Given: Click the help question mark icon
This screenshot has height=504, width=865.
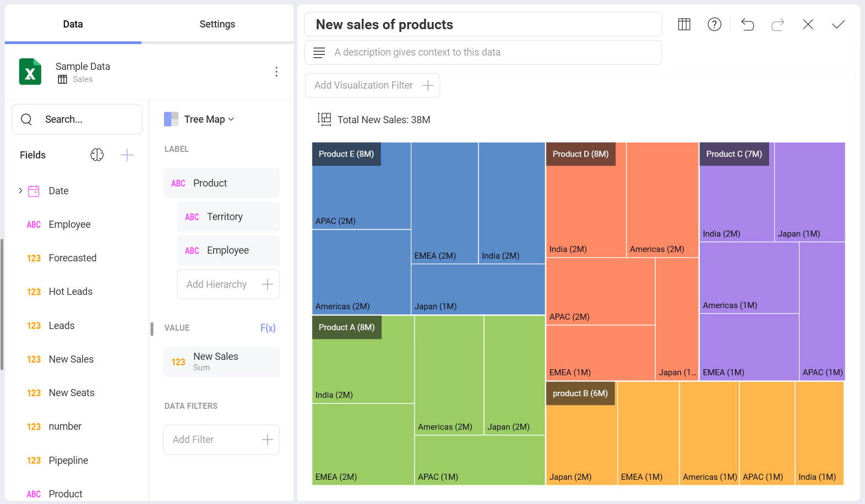Looking at the screenshot, I should [x=714, y=24].
